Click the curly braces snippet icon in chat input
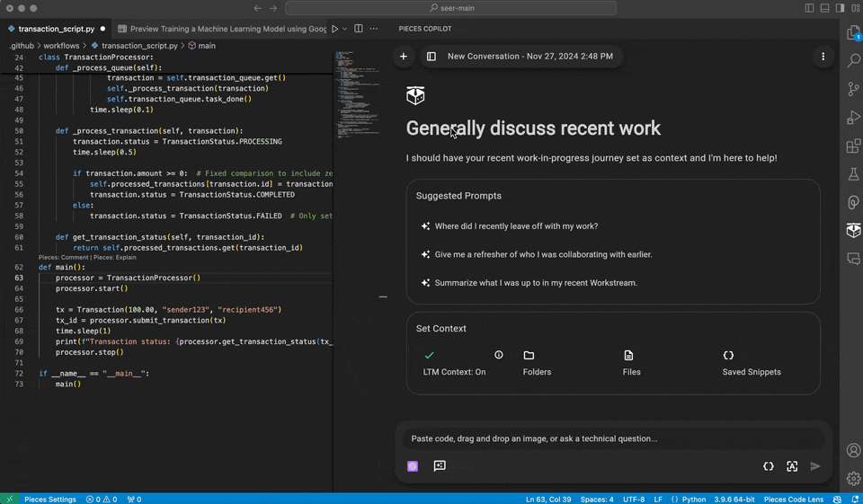Viewport: 863px width, 504px height. pyautogui.click(x=769, y=466)
